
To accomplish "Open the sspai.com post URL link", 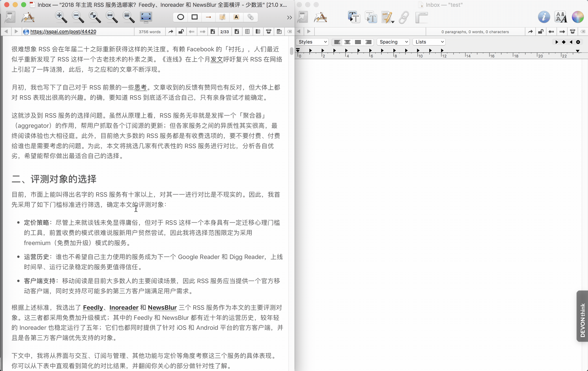I will click(x=63, y=31).
